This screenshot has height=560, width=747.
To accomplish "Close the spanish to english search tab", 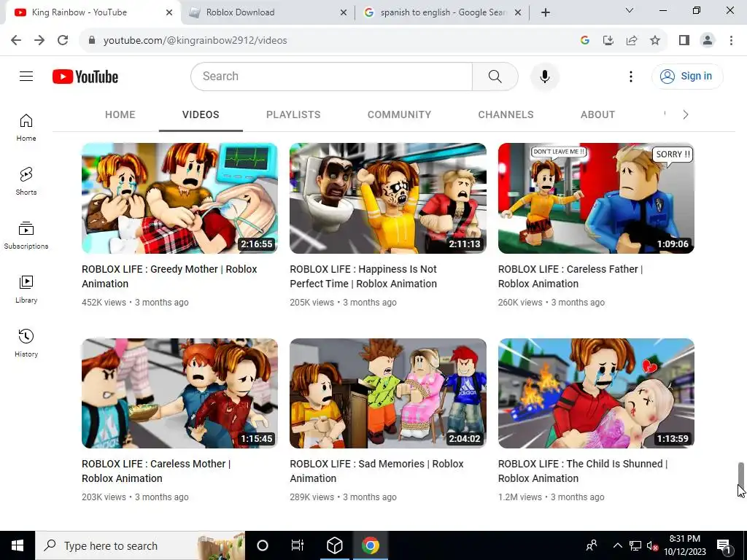I will tap(518, 12).
